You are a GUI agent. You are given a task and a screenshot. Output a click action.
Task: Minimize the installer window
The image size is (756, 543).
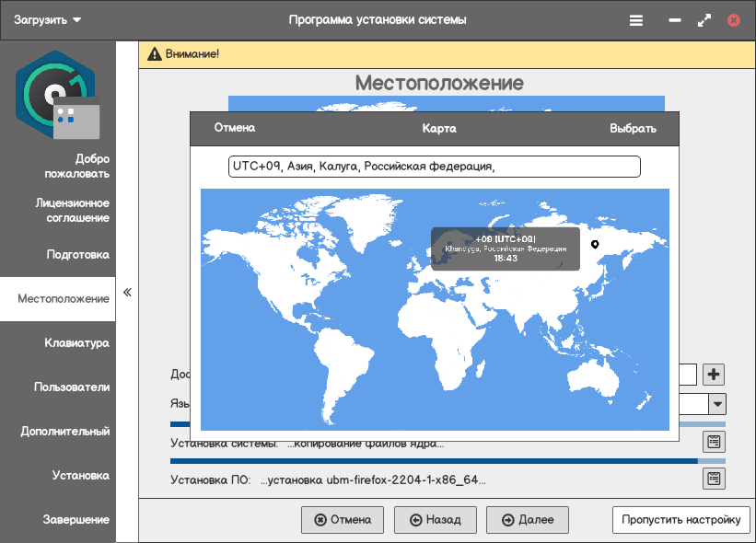[676, 20]
